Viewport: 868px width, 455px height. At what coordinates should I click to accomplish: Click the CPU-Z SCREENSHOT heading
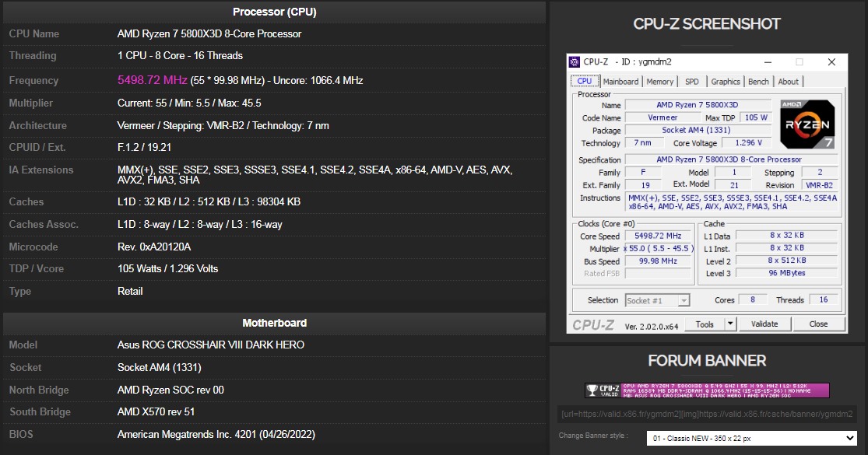pos(707,24)
